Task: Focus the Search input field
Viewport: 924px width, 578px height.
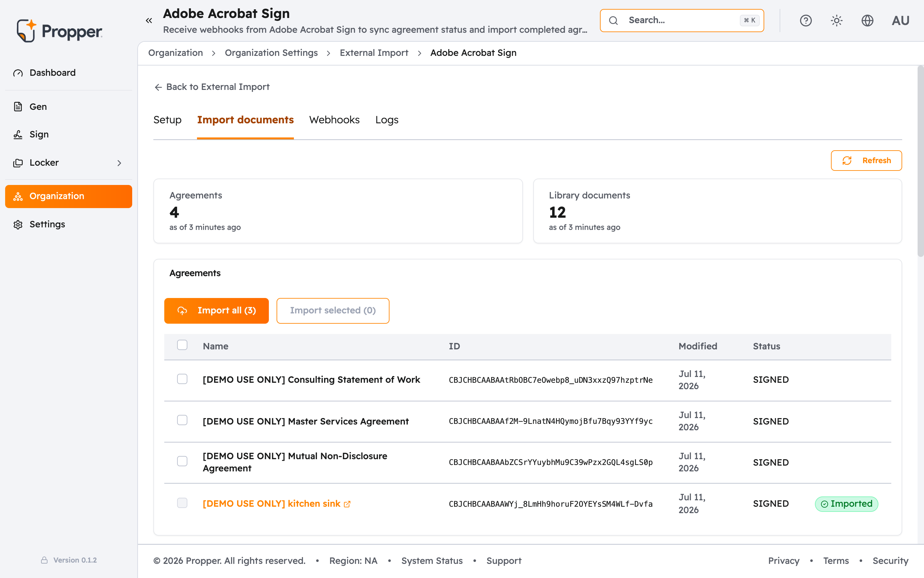Action: click(682, 20)
